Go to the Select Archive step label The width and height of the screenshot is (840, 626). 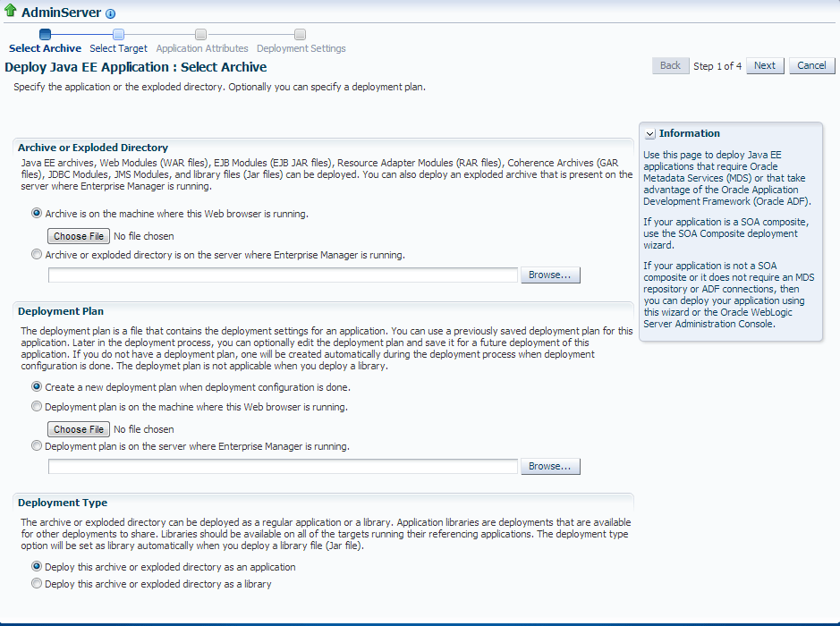45,48
